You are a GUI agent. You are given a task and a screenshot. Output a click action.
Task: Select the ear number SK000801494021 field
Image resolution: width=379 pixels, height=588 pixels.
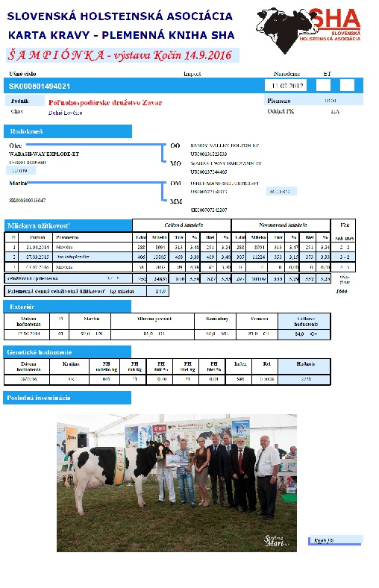[40, 87]
